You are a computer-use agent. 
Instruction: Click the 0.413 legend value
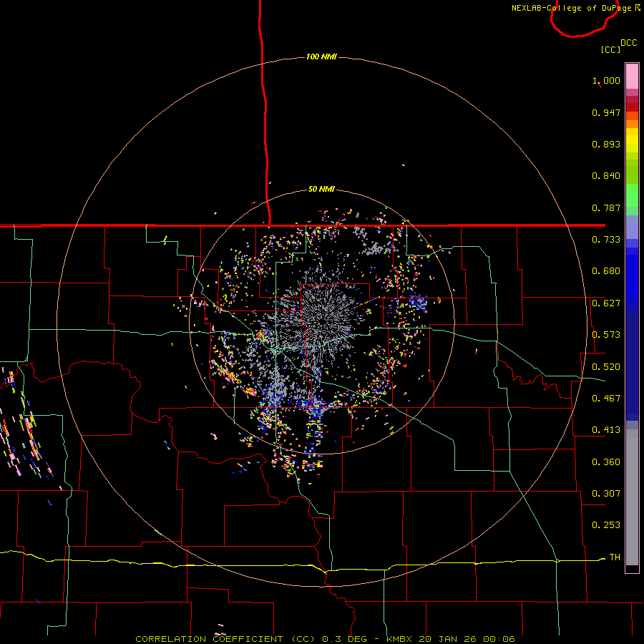tap(606, 430)
